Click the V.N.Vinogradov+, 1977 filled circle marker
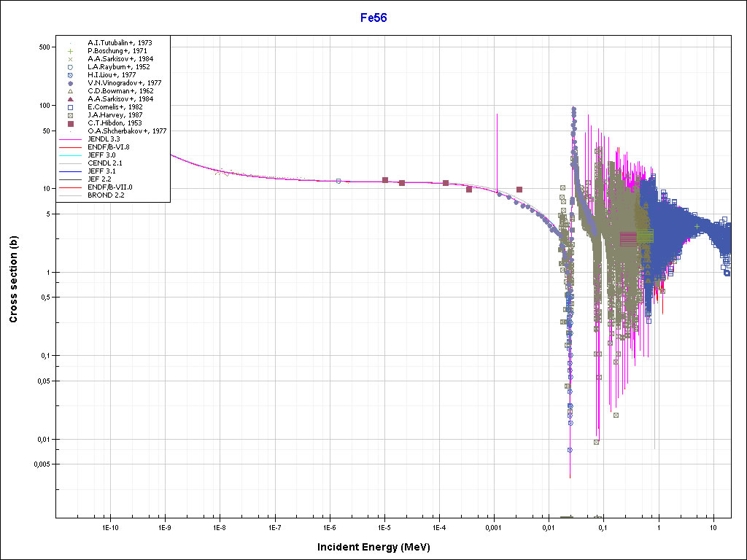Screen dimensions: 747x560 tap(71, 83)
